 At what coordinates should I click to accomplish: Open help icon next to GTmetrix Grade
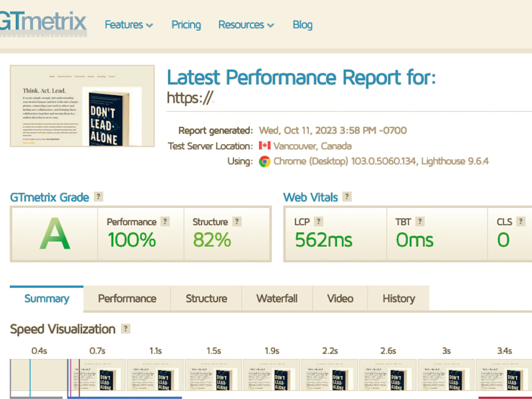98,196
